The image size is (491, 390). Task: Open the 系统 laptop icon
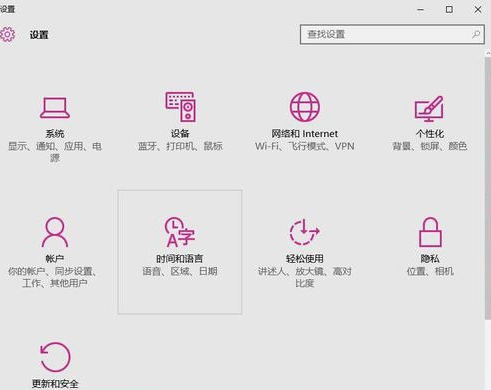tap(55, 108)
